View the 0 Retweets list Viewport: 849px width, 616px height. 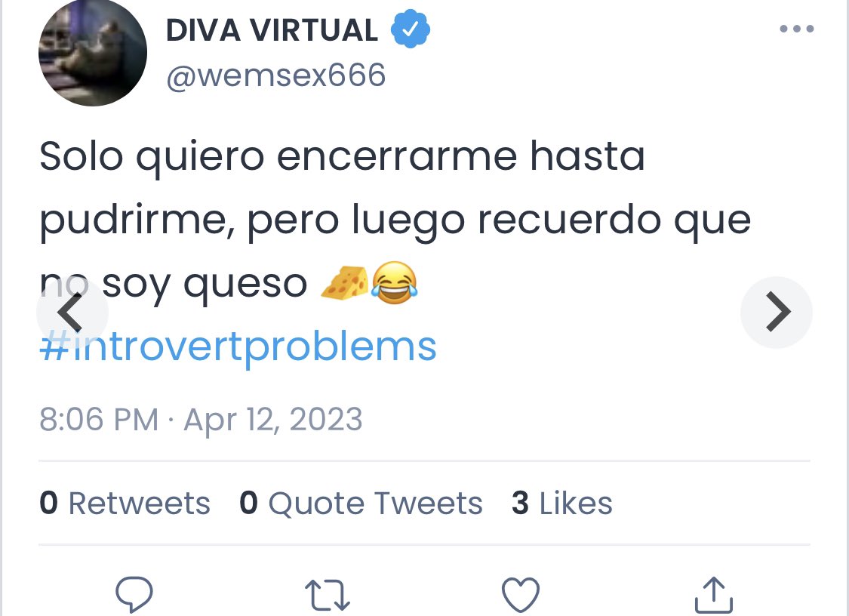click(x=125, y=503)
